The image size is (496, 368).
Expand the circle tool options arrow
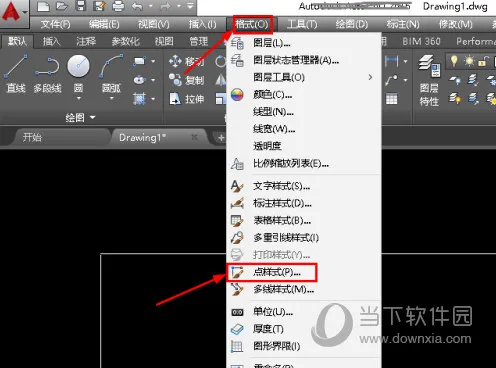click(79, 99)
